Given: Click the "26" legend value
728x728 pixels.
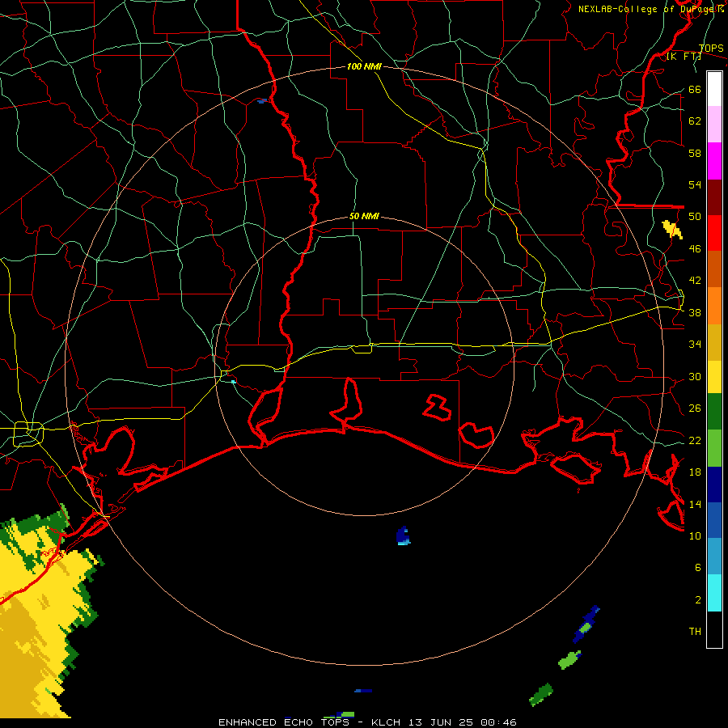Looking at the screenshot, I should coord(695,408).
